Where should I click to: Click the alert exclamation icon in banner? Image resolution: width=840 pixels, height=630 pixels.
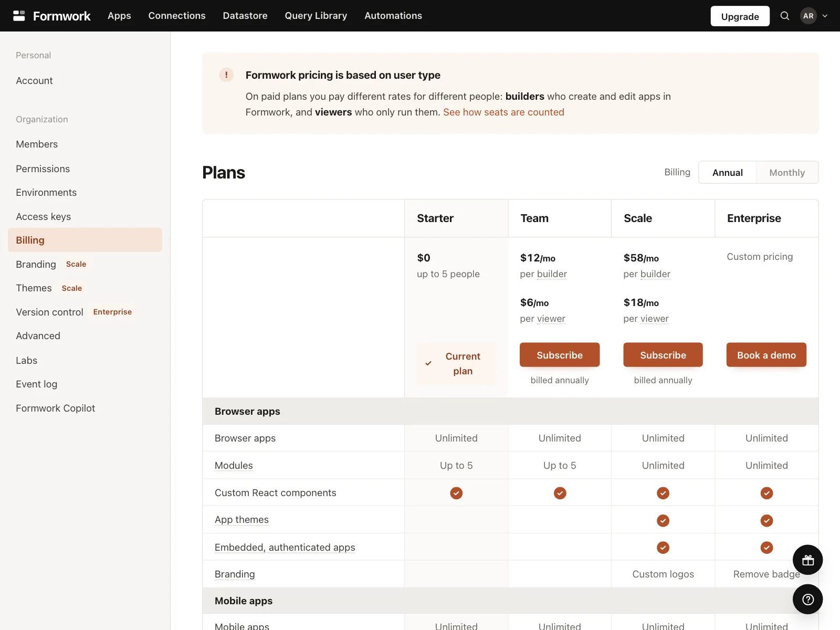point(226,75)
